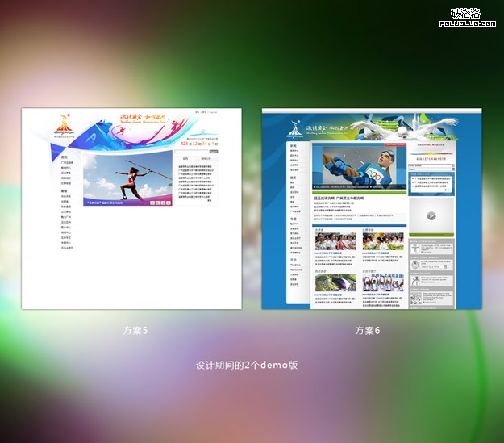Open the dropdown above the 方案6 search box
This screenshot has height=443, width=504.
pos(431,165)
